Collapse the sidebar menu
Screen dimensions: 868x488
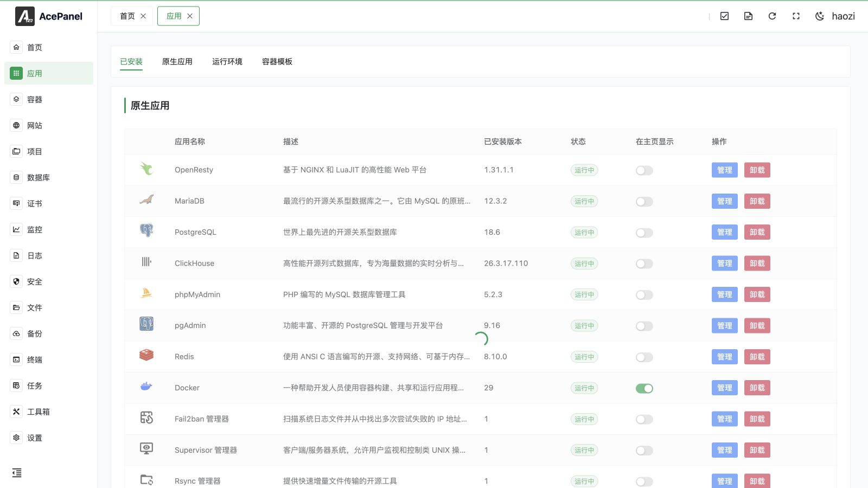pyautogui.click(x=17, y=473)
